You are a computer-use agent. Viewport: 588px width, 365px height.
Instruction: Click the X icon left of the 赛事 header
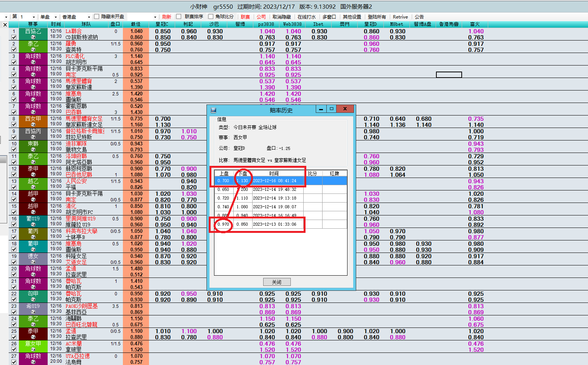[5, 25]
